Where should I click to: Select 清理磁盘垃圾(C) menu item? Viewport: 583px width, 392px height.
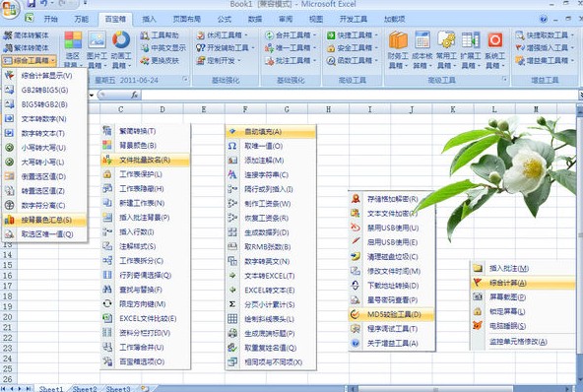coord(392,257)
